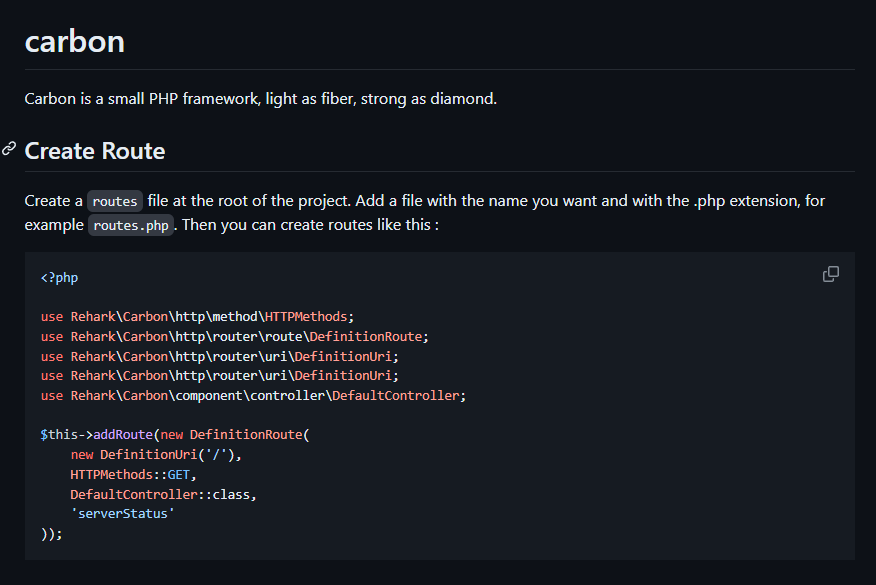Copy the PHP code snippet to clipboard
876x585 pixels.
[x=830, y=274]
